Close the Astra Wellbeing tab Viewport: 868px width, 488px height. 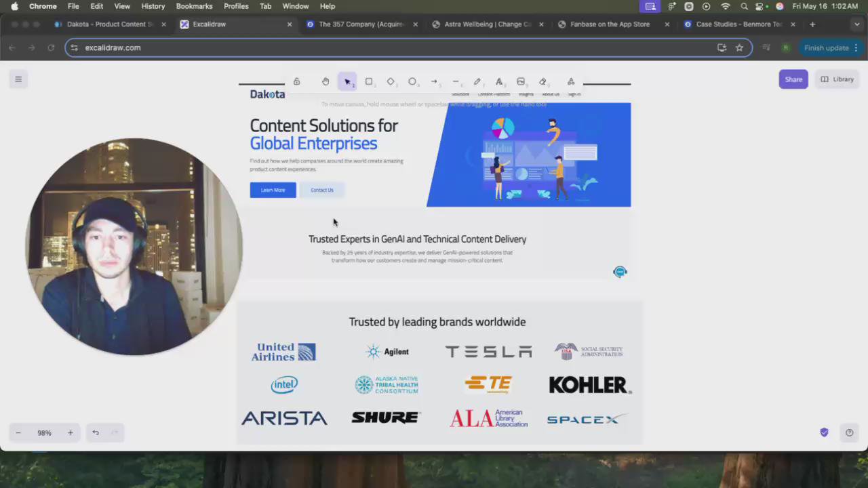click(541, 24)
